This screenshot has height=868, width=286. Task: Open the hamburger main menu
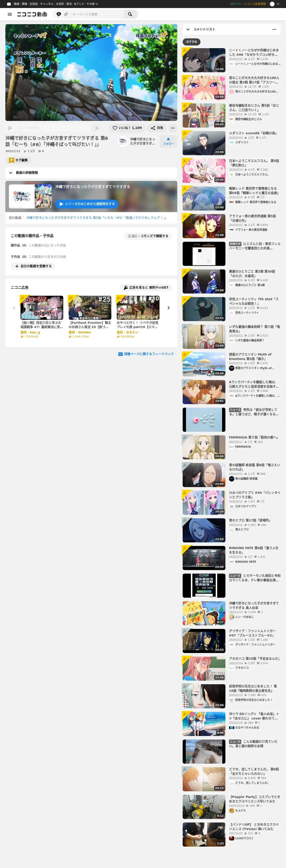tap(10, 14)
